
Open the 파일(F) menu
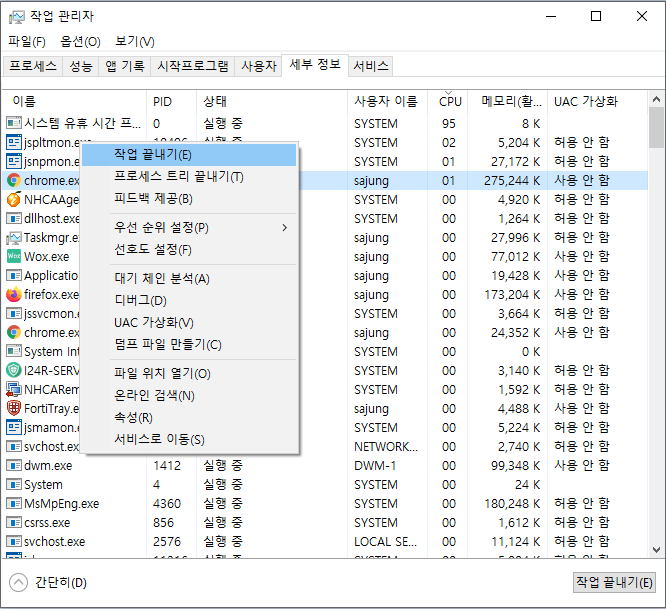[27, 42]
